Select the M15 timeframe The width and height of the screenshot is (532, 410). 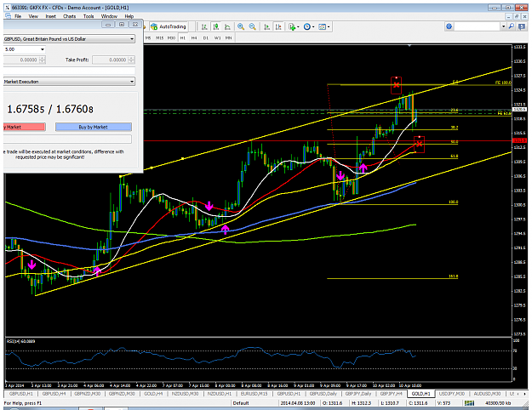point(159,38)
